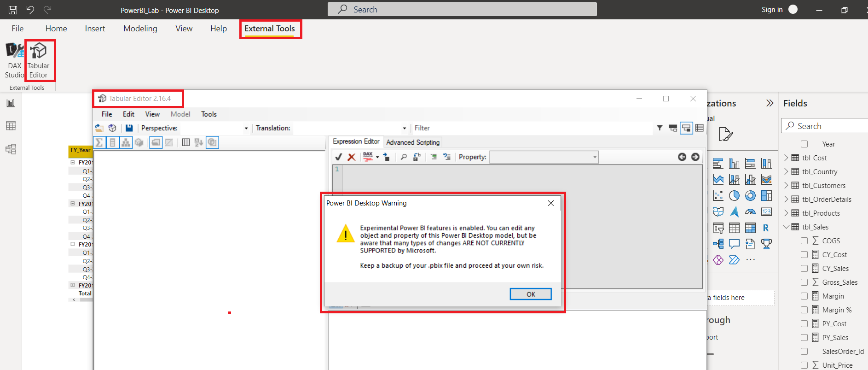Screen dimensions: 868x370
Task: Switch to Data view in left sidebar
Action: [x=11, y=126]
